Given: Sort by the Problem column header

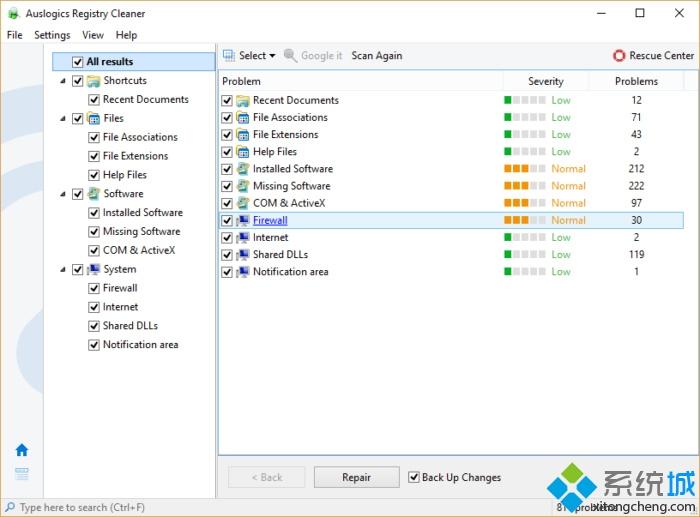Looking at the screenshot, I should (x=361, y=81).
